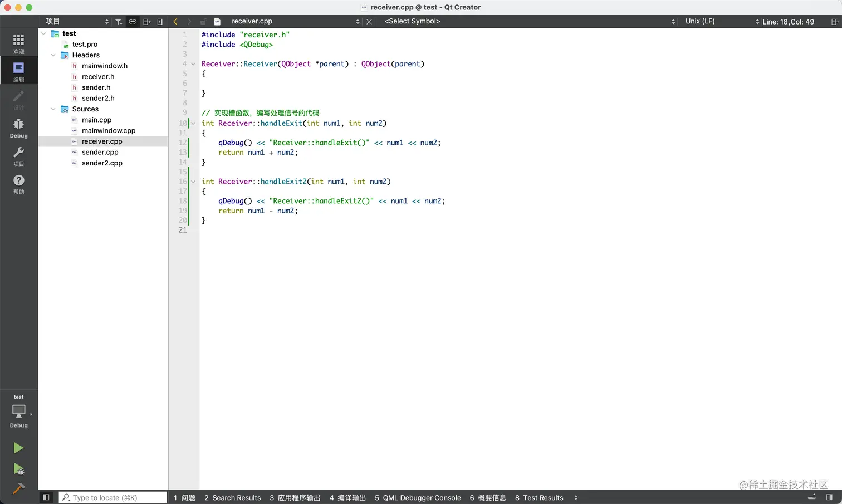
Task: Switch to Debug mode in sidebar
Action: [x=18, y=128]
